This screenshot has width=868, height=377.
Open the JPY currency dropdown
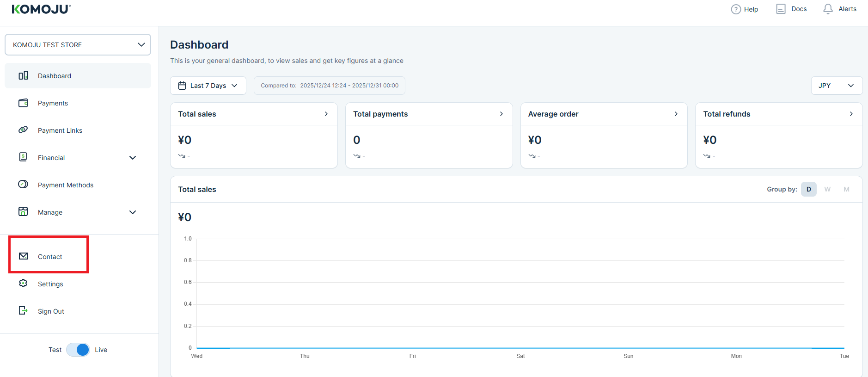click(x=837, y=86)
